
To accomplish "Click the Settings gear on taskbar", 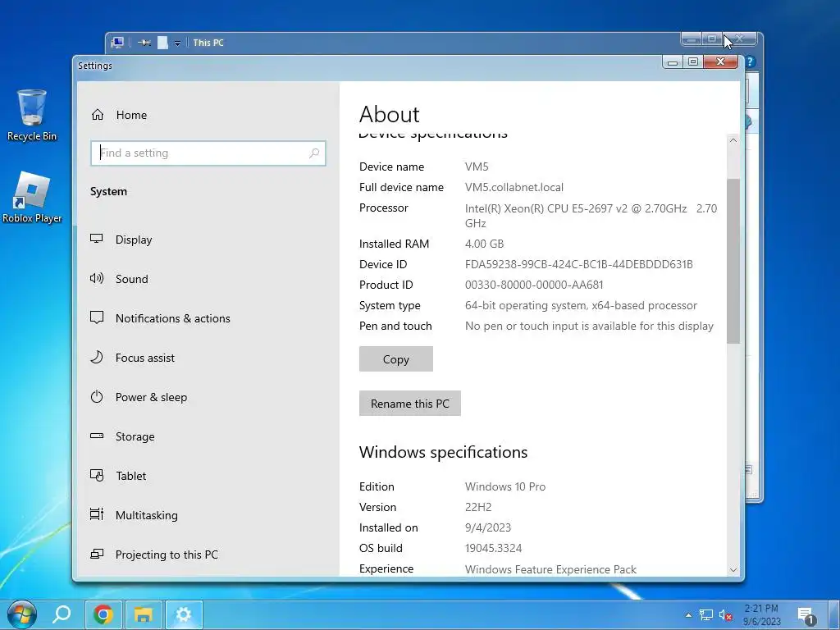I will [184, 614].
